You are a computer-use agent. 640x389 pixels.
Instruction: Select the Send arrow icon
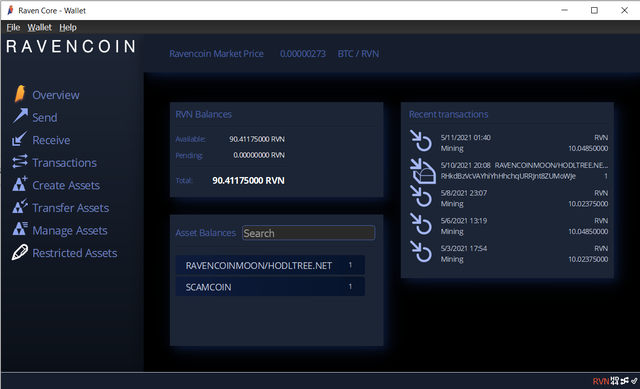tap(20, 116)
